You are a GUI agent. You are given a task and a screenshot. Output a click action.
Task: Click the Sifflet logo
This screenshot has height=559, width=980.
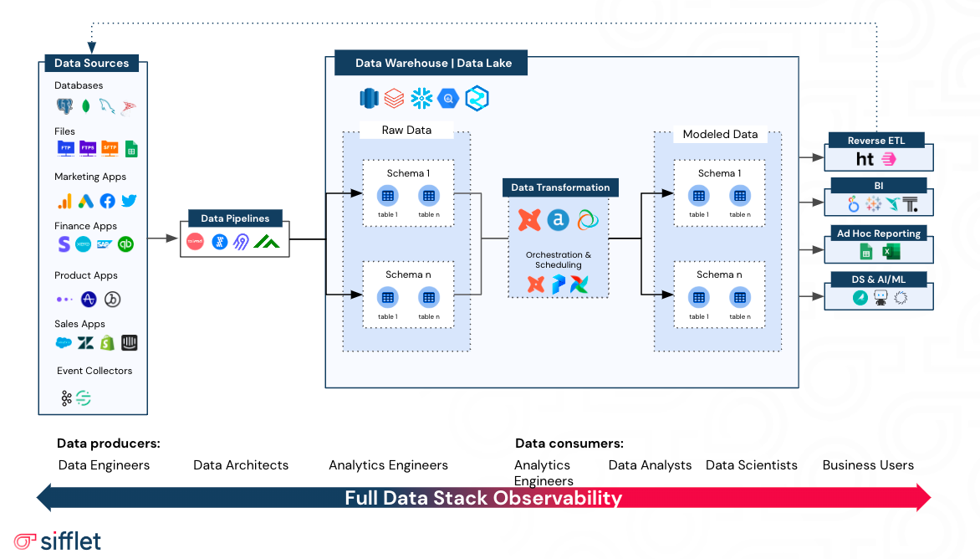point(58,541)
